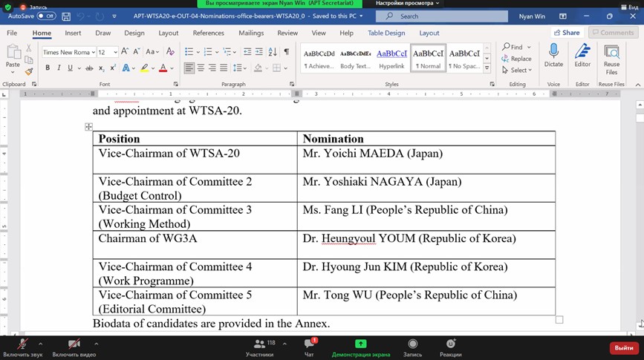
Task: Expand the Styles gallery
Action: tap(487, 68)
